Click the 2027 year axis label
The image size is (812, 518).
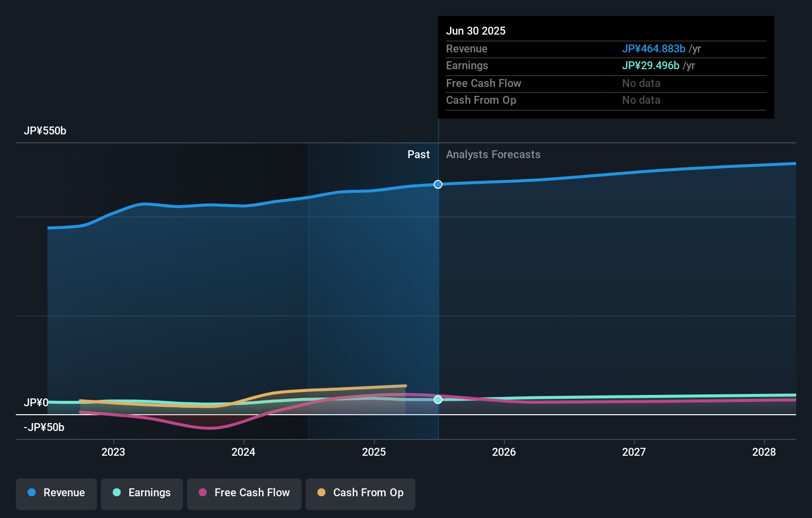pos(634,452)
